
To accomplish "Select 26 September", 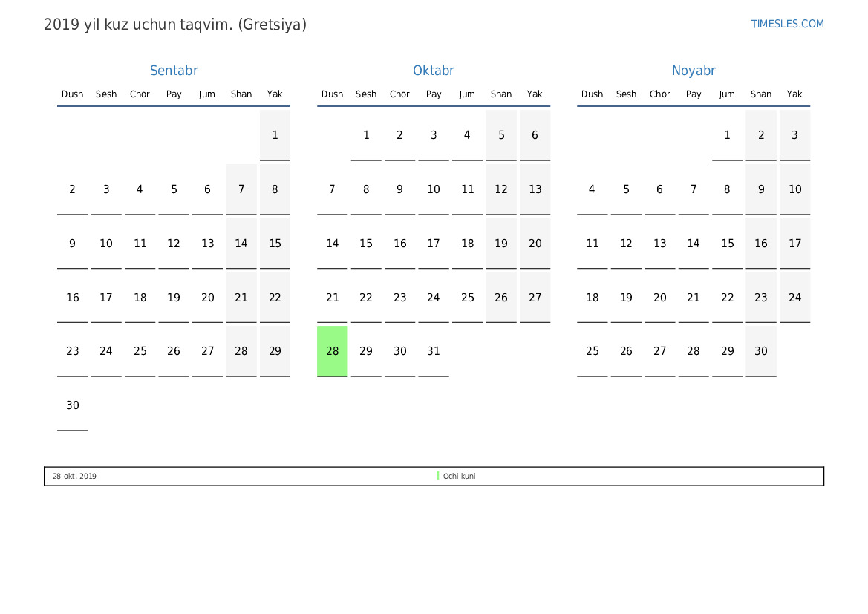I will [174, 351].
